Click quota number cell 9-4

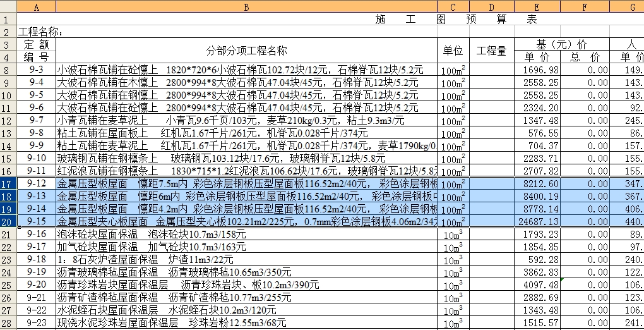(x=36, y=82)
